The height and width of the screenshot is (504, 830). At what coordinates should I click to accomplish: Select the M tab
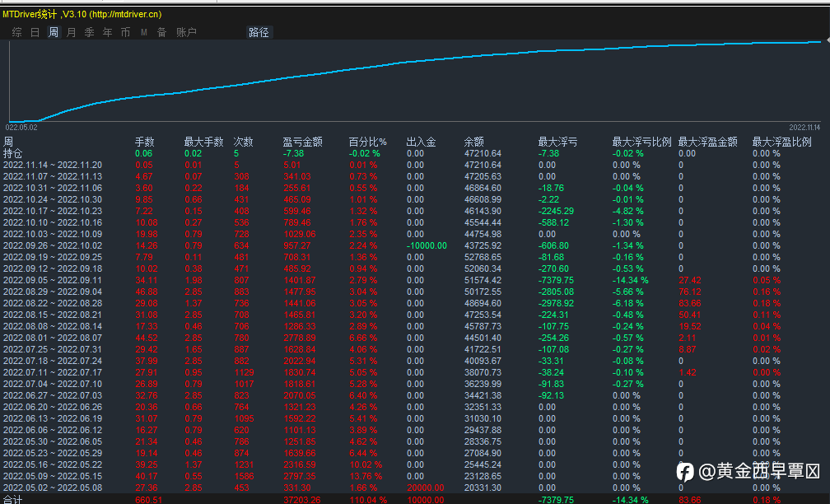(144, 32)
